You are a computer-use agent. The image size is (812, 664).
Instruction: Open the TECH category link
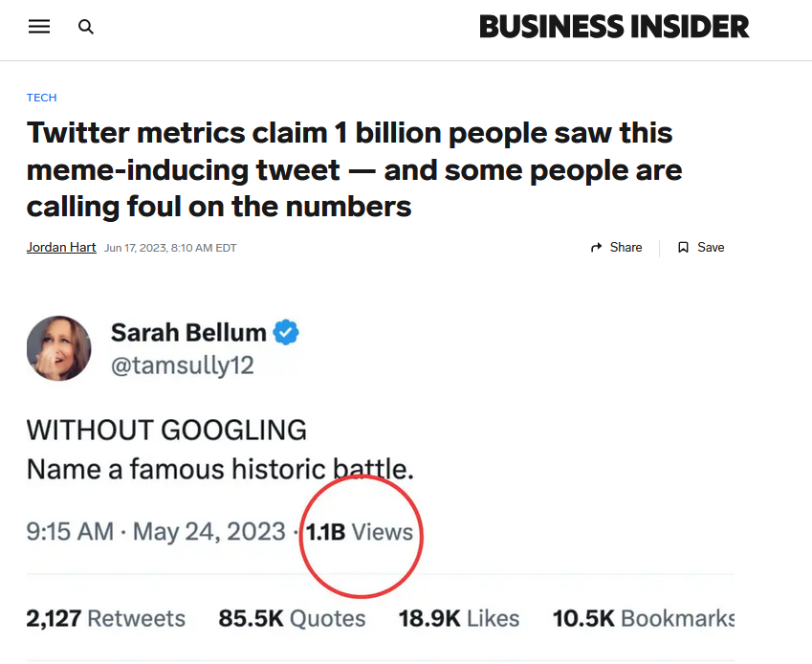41,98
